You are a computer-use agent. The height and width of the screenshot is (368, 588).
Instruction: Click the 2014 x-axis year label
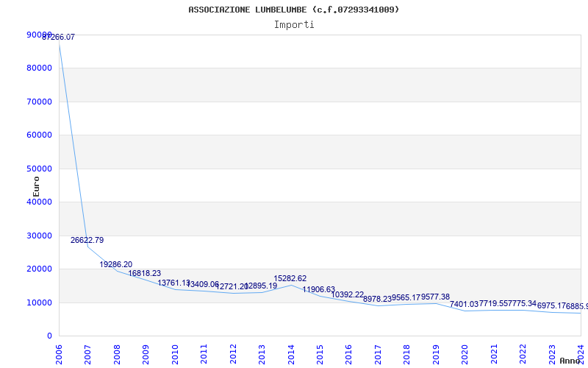pos(290,354)
